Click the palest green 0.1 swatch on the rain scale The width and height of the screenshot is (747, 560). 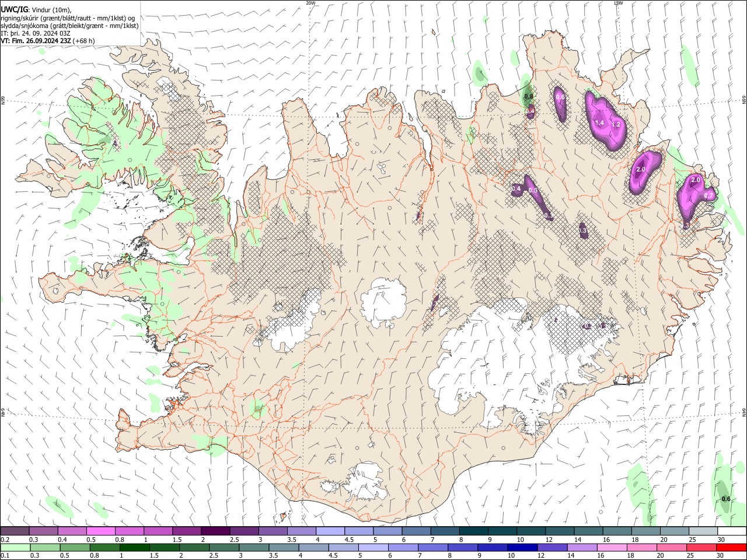(15, 547)
